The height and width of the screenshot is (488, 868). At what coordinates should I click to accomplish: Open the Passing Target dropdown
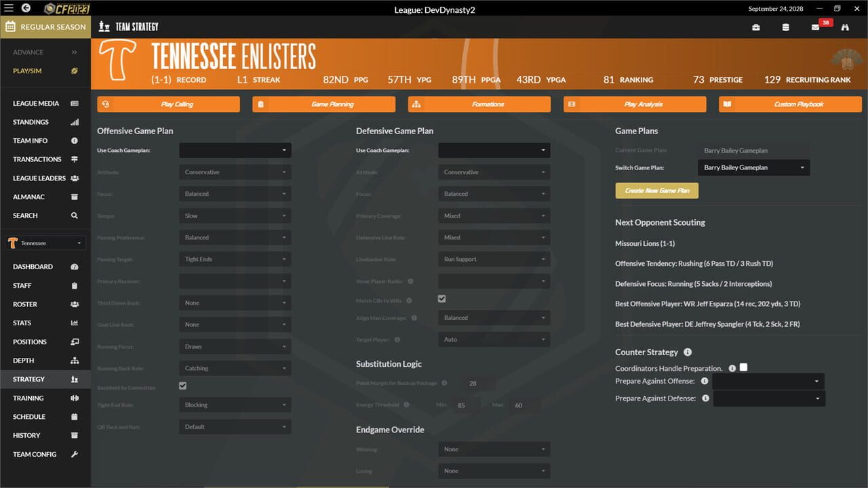click(235, 259)
